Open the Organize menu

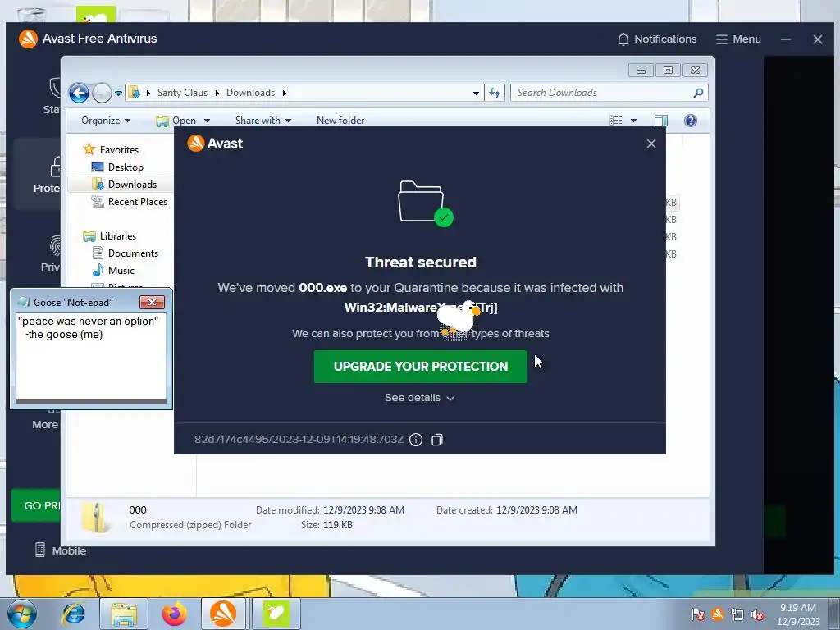point(106,121)
